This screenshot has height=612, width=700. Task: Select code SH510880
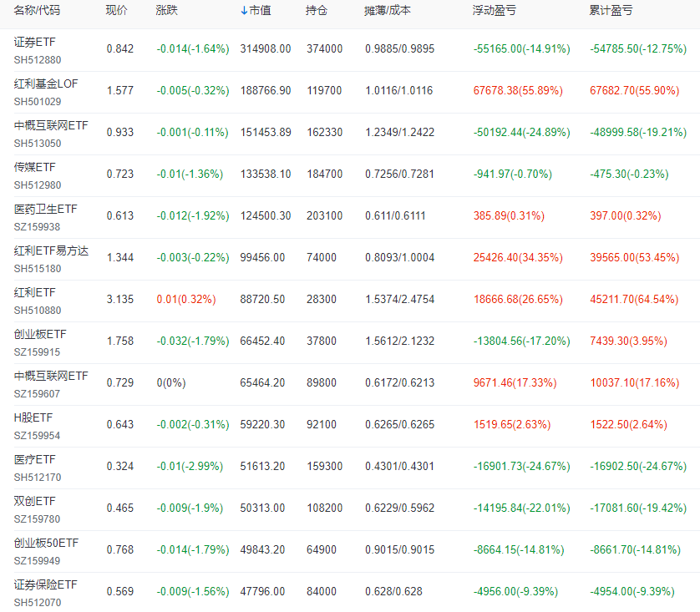(38, 311)
